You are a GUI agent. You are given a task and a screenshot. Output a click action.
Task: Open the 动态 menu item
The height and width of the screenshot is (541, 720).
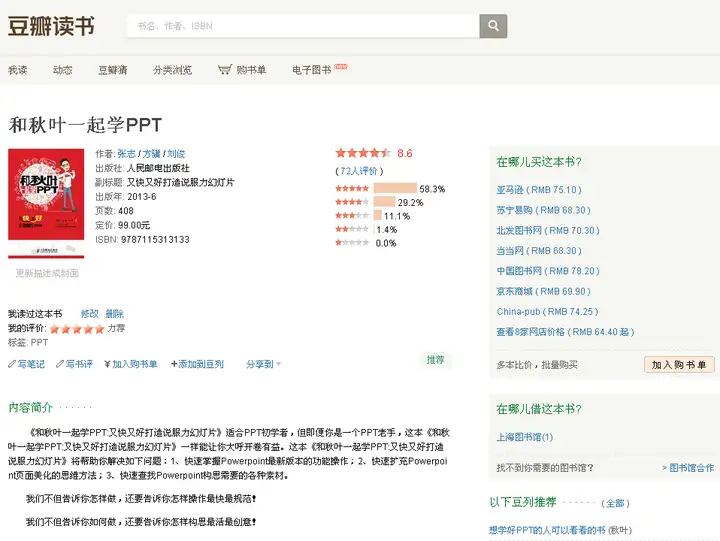62,70
